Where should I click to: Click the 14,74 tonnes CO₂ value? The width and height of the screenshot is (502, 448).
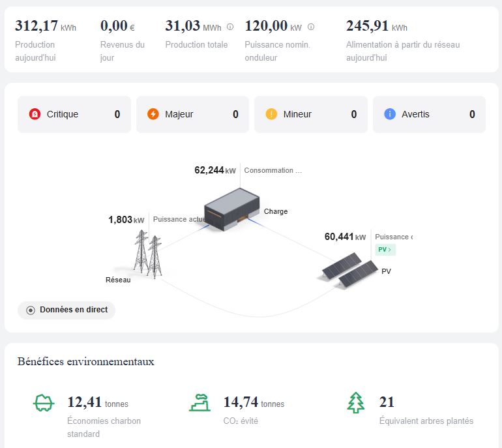pos(254,402)
